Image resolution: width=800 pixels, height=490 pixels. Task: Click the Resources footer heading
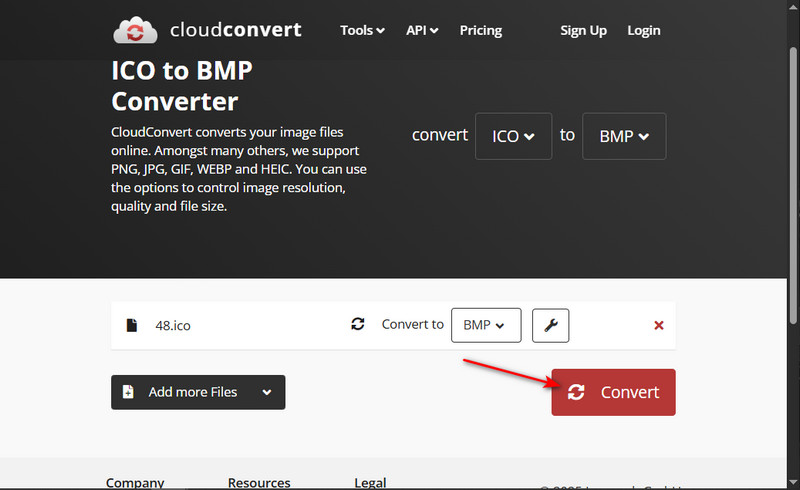(259, 482)
